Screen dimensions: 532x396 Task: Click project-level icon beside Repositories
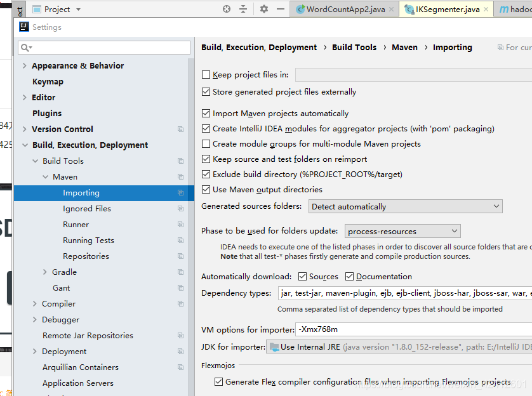point(180,256)
